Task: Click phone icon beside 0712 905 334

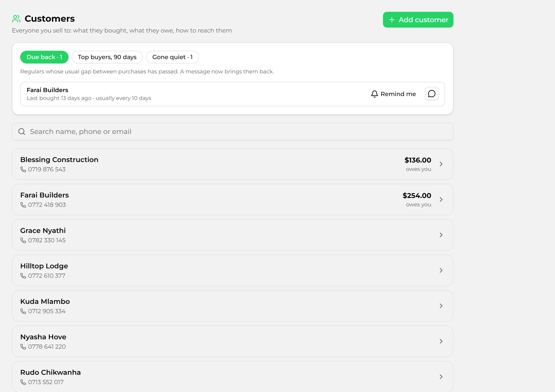Action: click(23, 311)
